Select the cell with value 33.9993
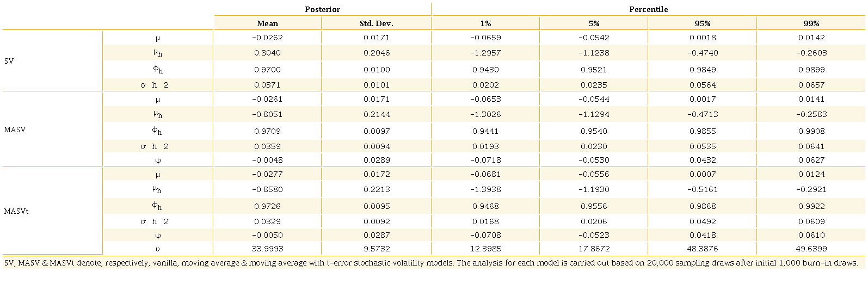 (x=267, y=249)
